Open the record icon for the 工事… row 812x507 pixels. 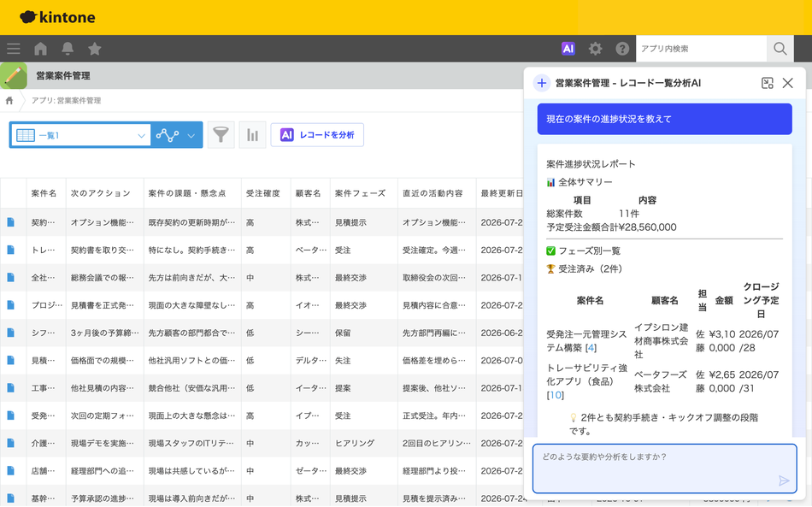click(x=10, y=388)
